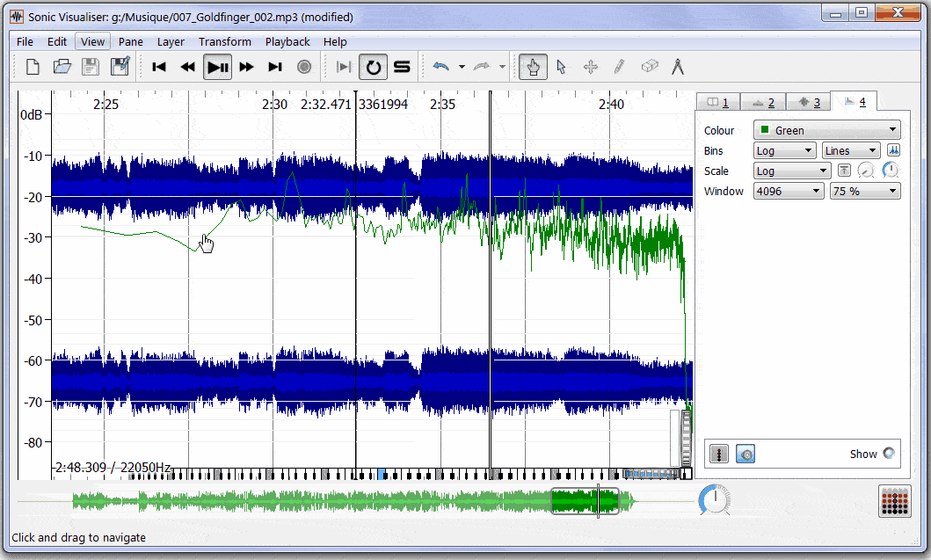Switch to layer tab 2
The height and width of the screenshot is (560, 931).
tap(764, 102)
